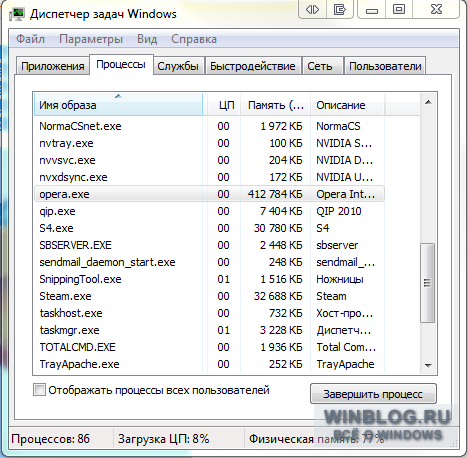This screenshot has width=468, height=458.
Task: Sort by the Память column header
Action: point(275,105)
